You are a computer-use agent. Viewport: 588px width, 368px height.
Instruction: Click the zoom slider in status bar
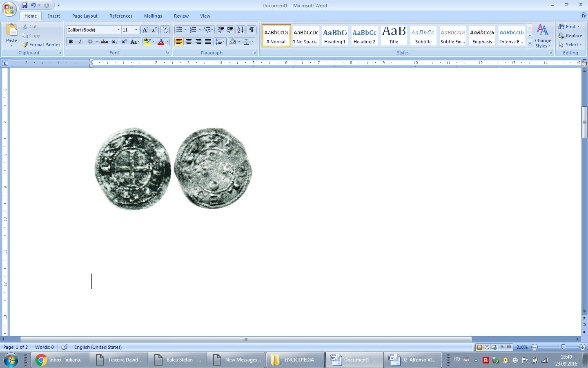pos(563,347)
